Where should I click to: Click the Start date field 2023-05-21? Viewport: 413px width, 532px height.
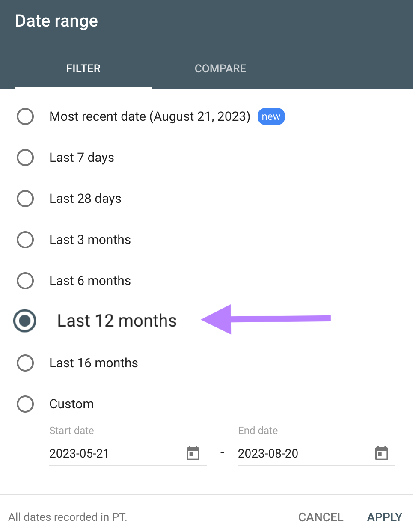tap(128, 453)
